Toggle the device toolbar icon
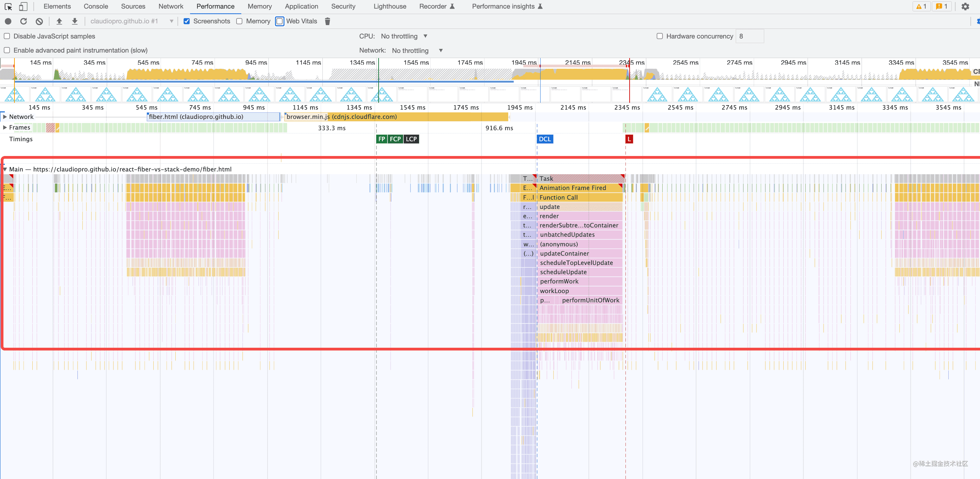The image size is (980, 479). tap(23, 7)
